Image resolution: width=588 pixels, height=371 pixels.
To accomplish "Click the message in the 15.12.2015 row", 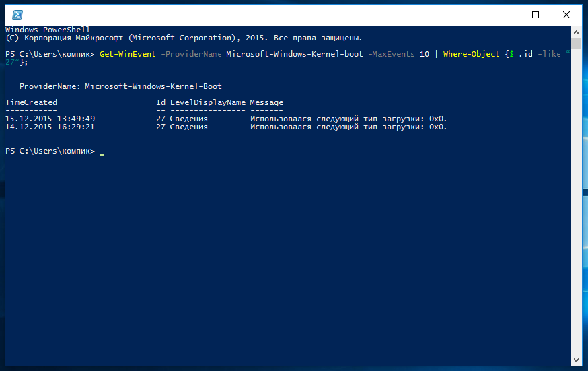I will click(x=348, y=119).
